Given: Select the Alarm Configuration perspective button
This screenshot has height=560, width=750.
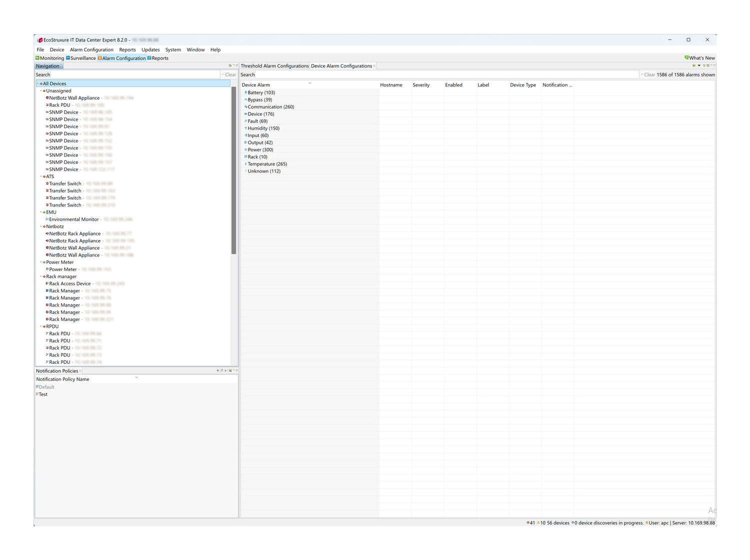Looking at the screenshot, I should coord(121,58).
